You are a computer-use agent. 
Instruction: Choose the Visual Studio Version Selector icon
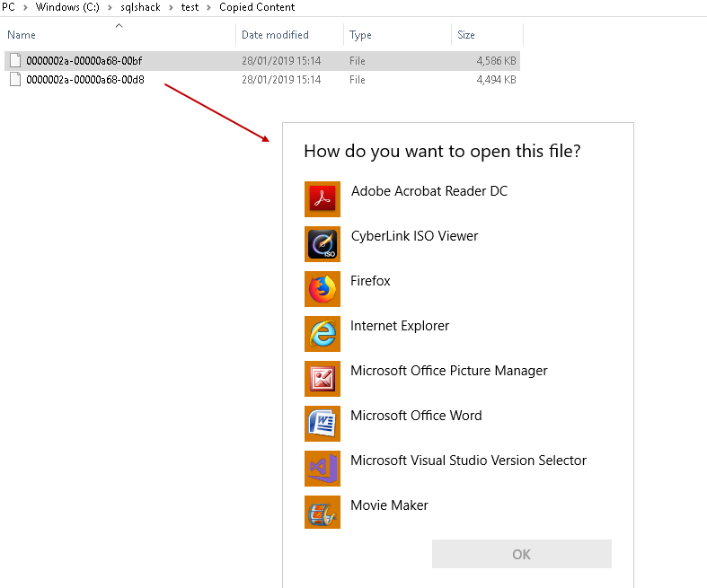(323, 468)
